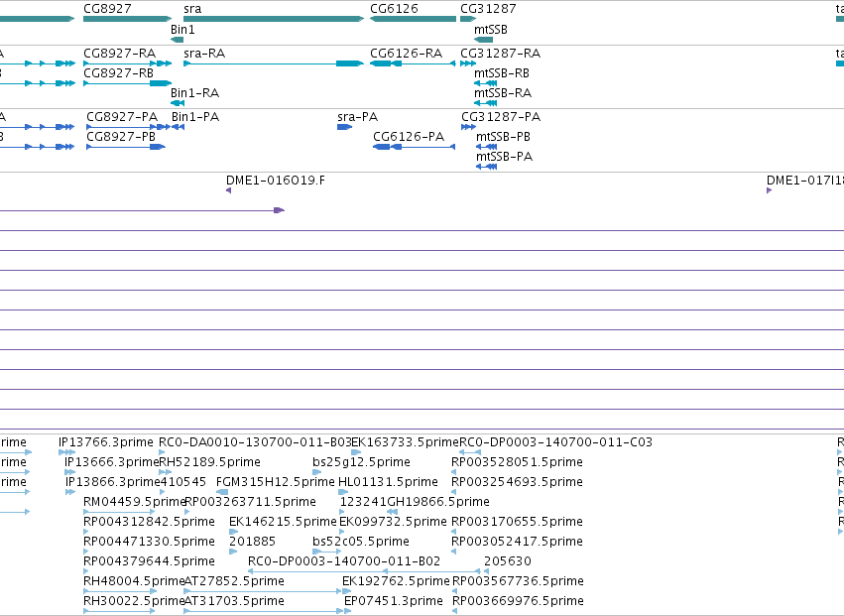The width and height of the screenshot is (844, 616).
Task: Select EST EK192762.5prime
Action: tap(347, 591)
